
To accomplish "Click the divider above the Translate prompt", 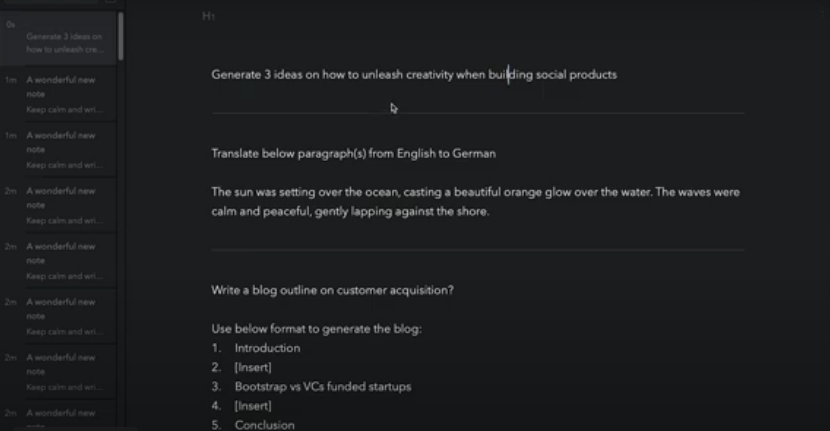I will pyautogui.click(x=477, y=114).
